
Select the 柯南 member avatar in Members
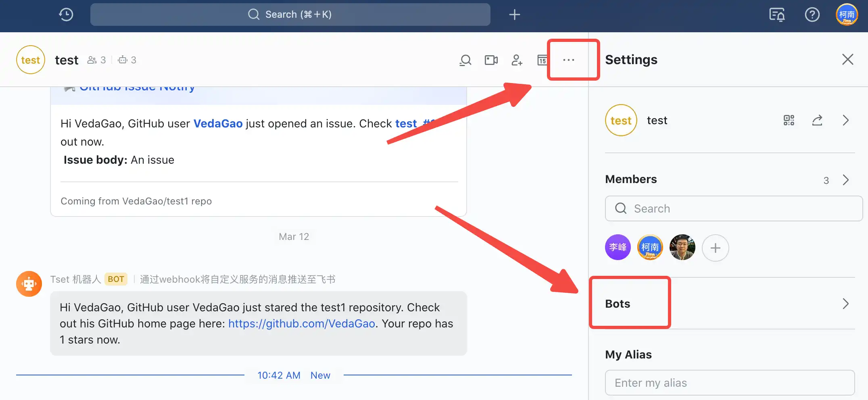click(x=650, y=247)
